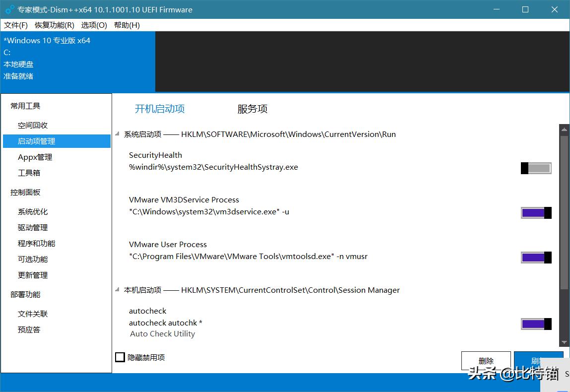Switch to the 服务项 tab
Viewport: 570px width, 392px height.
coord(253,109)
